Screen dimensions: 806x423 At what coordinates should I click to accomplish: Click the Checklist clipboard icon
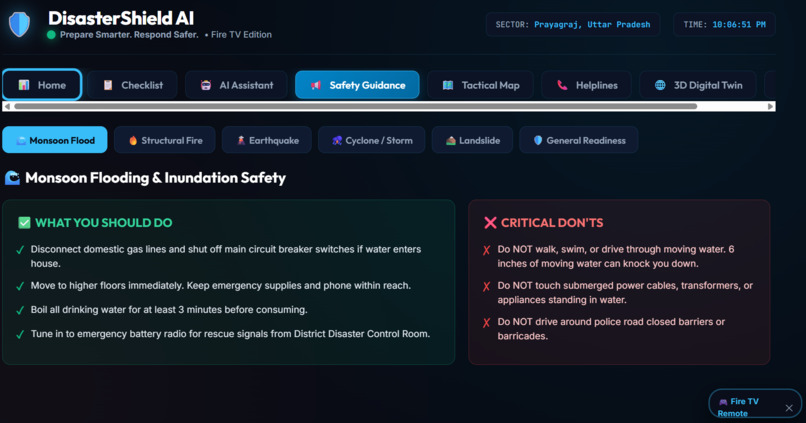pyautogui.click(x=108, y=85)
